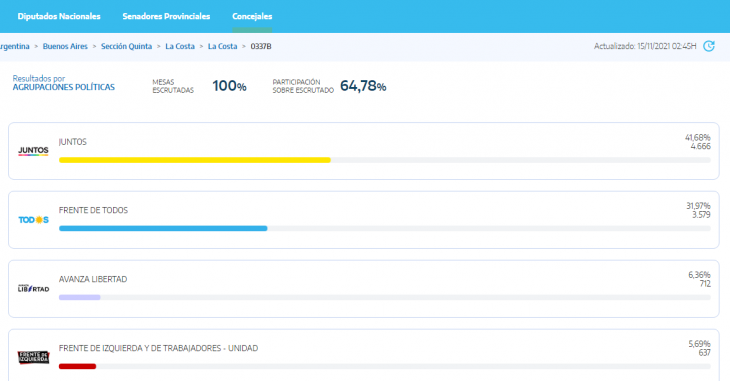Select the FRENTE DE TODOS label
Viewport: 730px width, 381px height.
93,211
